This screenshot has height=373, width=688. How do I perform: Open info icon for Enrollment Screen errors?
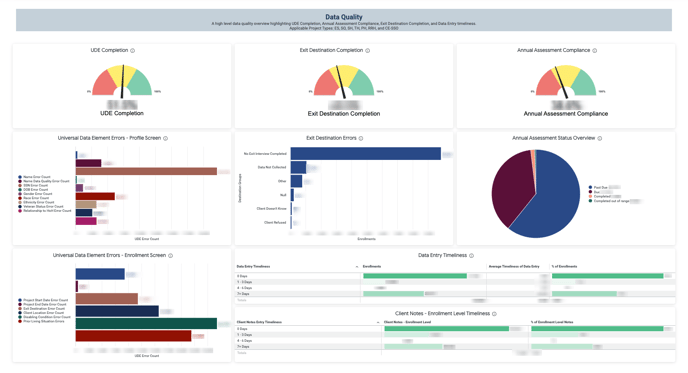point(170,255)
